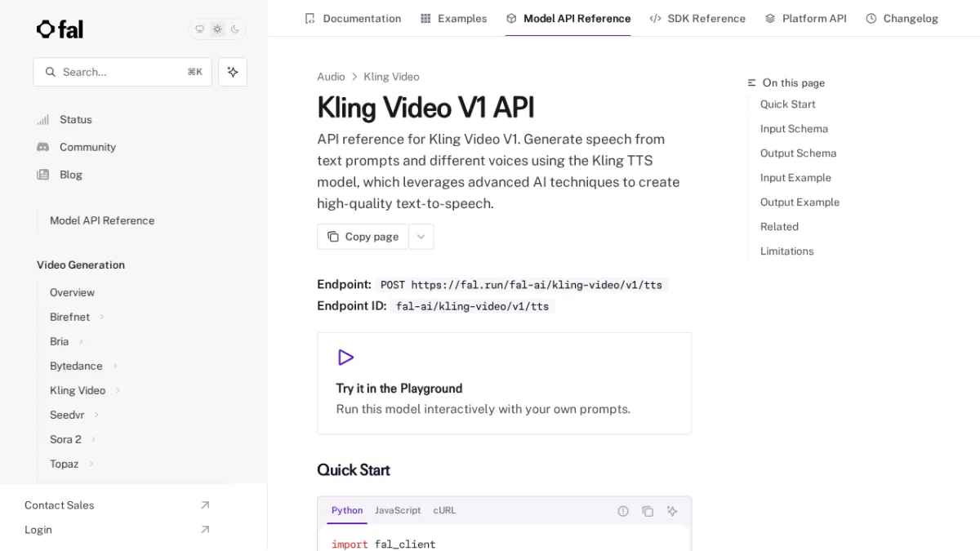Jump to Quick Start section link
980x551 pixels.
point(787,104)
